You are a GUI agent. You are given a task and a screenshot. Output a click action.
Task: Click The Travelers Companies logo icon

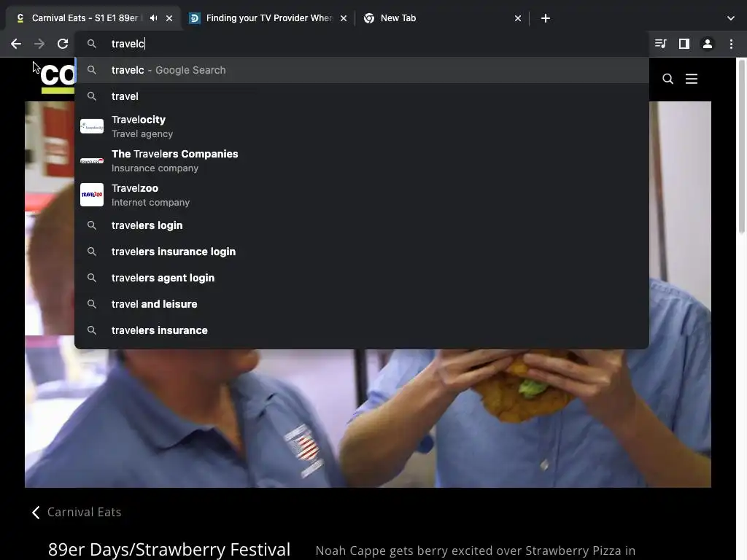click(92, 161)
